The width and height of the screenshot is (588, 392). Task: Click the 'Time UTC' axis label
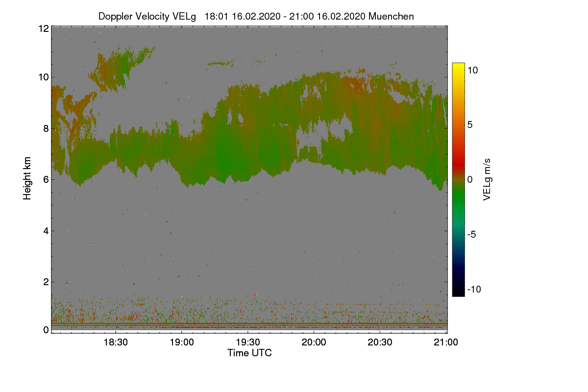click(249, 353)
